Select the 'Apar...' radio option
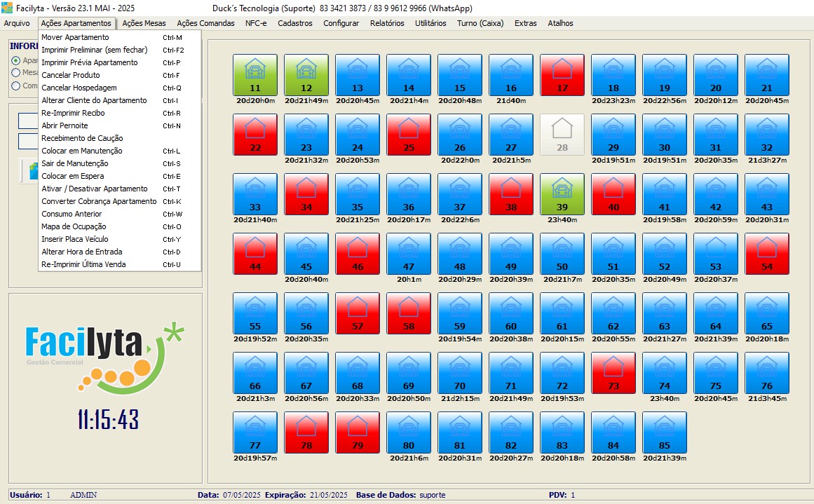Image resolution: width=814 pixels, height=504 pixels. pyautogui.click(x=15, y=61)
